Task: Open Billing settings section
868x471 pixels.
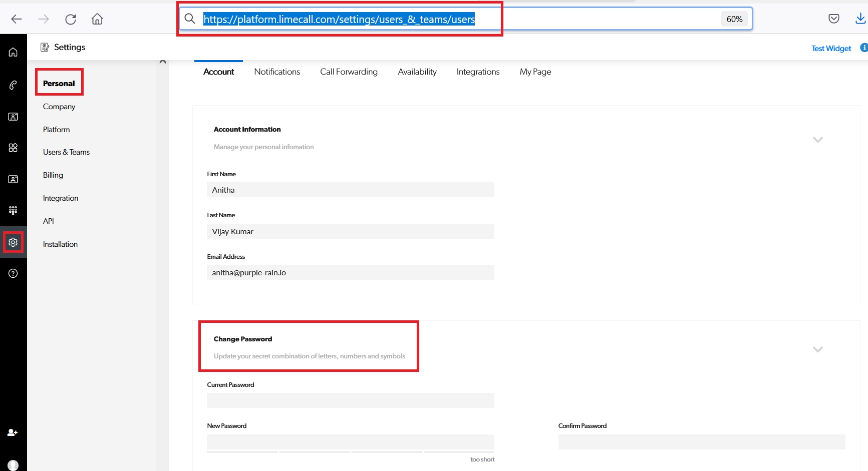Action: (53, 175)
